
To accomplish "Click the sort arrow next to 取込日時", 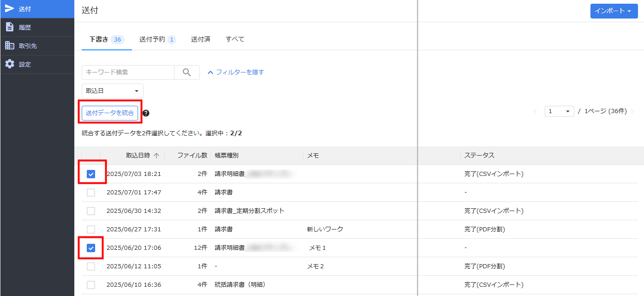I will pyautogui.click(x=156, y=156).
